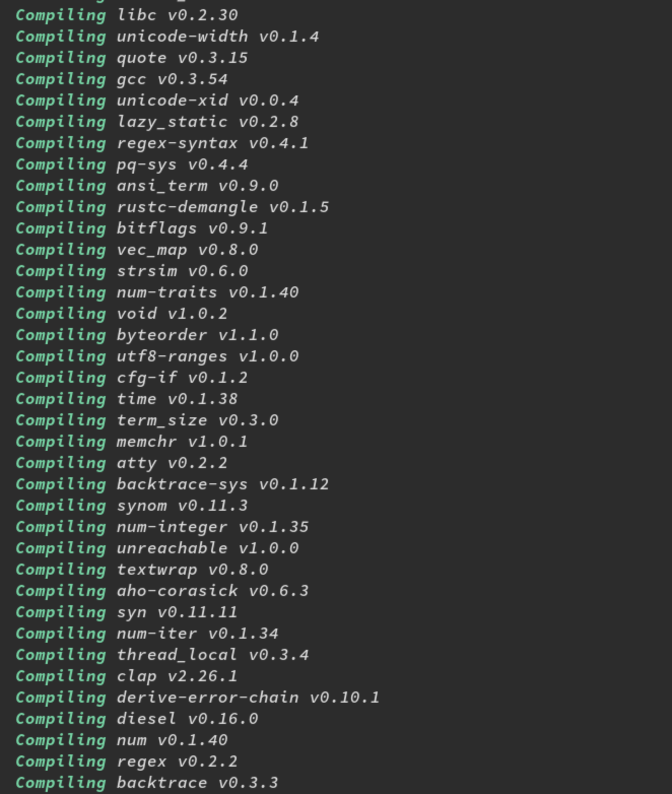Click the aho-corasick v0.6.3 line
This screenshot has height=794, width=672.
pos(162,590)
